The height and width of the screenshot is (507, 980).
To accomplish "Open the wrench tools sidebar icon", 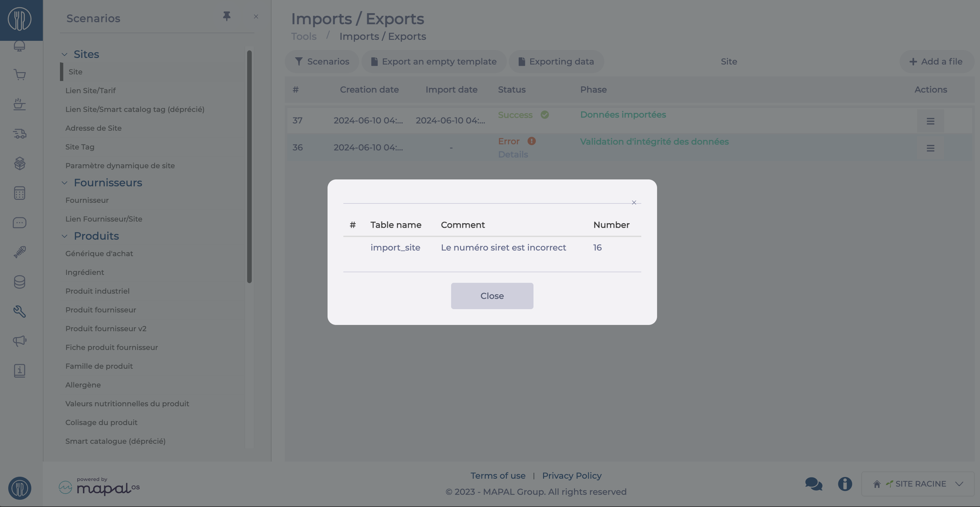I will [x=19, y=311].
